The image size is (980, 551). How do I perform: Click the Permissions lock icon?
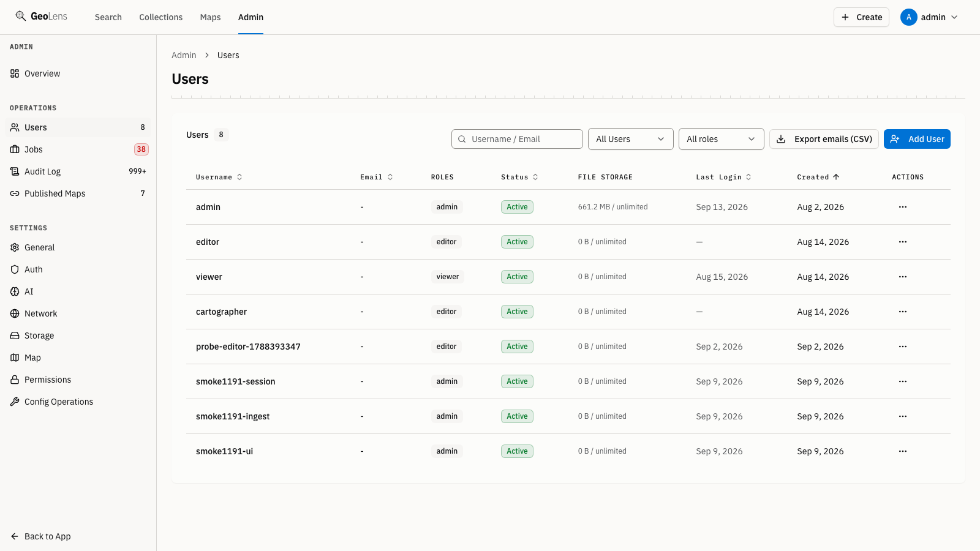15,380
